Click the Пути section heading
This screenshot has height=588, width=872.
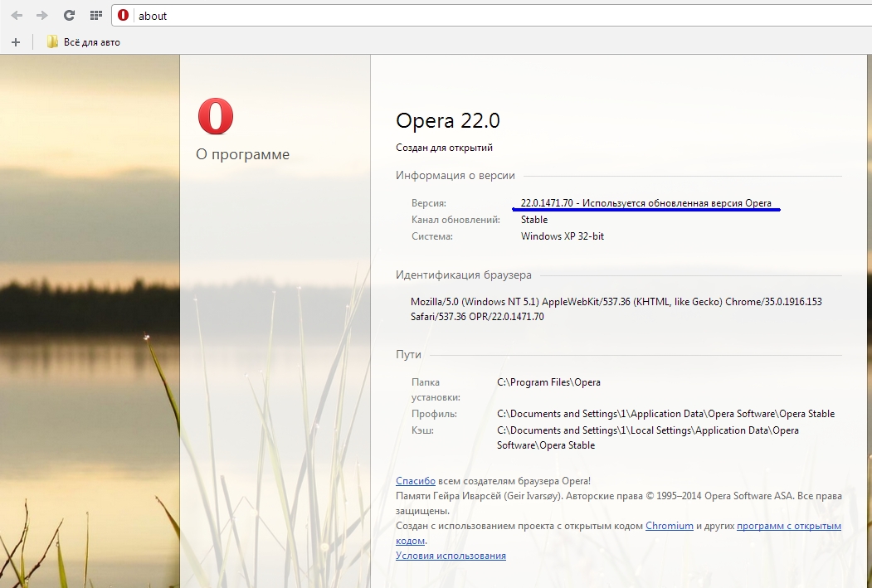[408, 355]
